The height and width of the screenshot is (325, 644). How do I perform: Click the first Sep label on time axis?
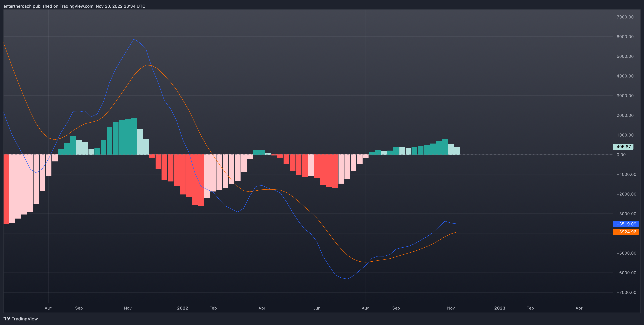click(x=79, y=308)
